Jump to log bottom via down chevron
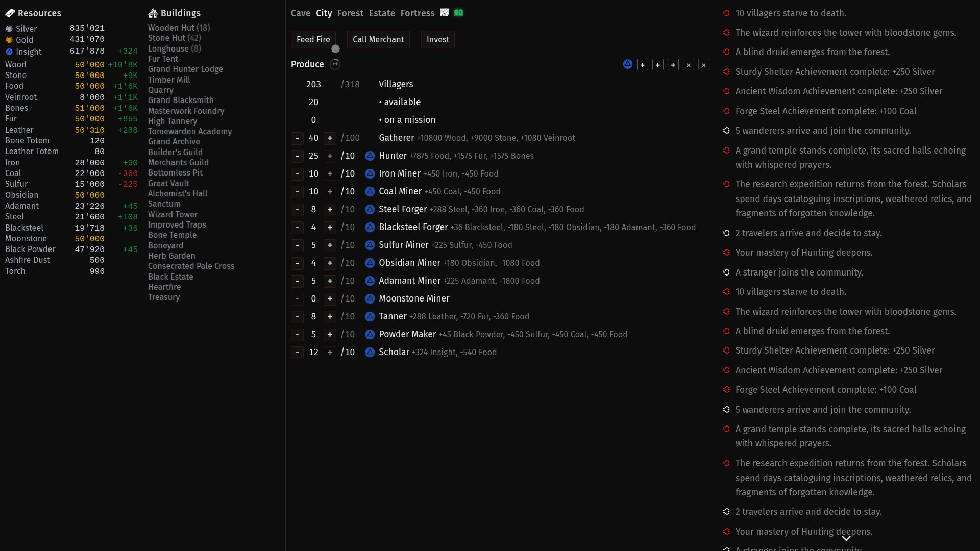980x551 pixels. click(846, 538)
